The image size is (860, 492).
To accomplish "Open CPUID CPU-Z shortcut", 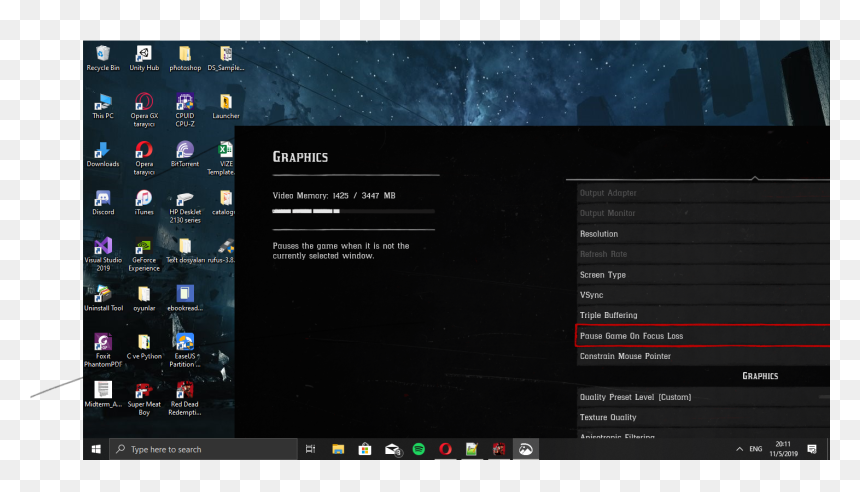I will (185, 110).
